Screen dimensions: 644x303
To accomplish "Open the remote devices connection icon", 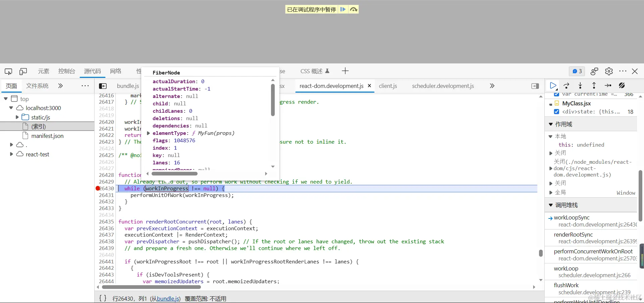I will (594, 71).
